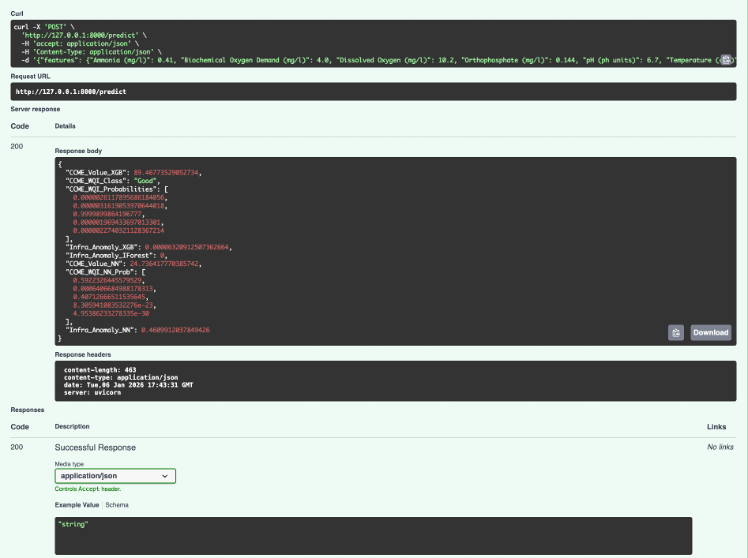Click the 200 code in the Responses table
The image size is (748, 558).
point(17,447)
